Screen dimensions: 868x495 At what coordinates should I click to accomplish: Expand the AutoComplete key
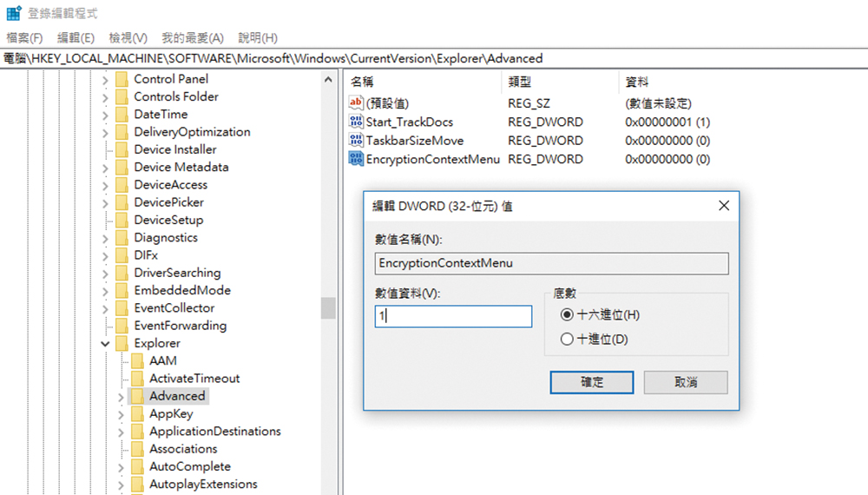click(121, 468)
